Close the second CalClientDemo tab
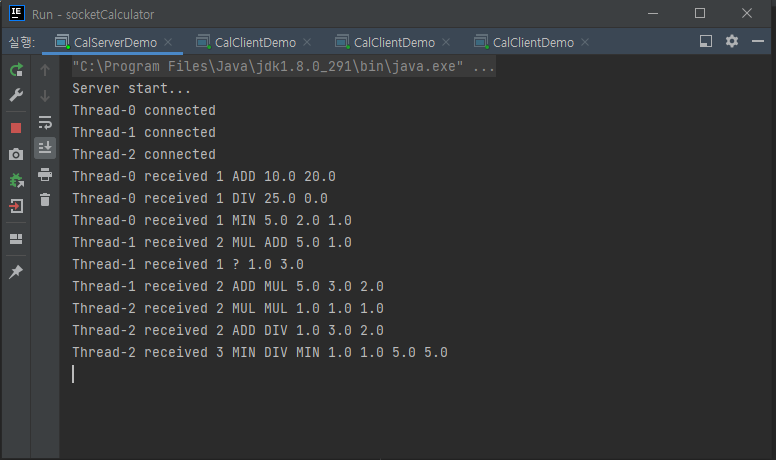Image resolution: width=776 pixels, height=460 pixels. (446, 43)
